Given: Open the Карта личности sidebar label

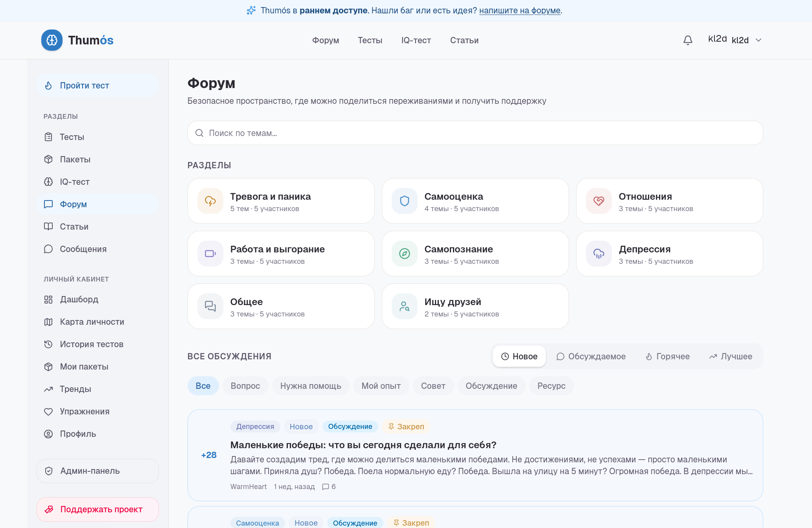Looking at the screenshot, I should tap(92, 322).
